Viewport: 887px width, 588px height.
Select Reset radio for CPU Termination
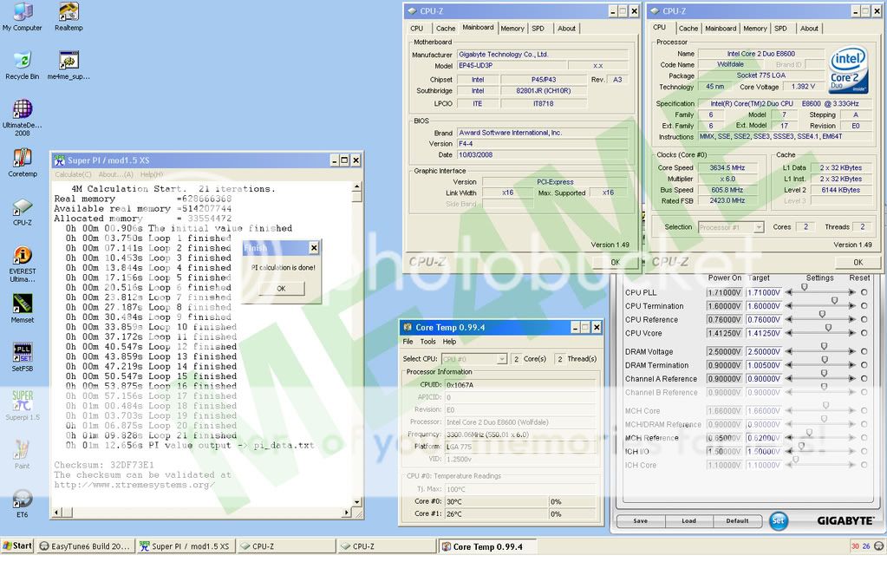pos(864,305)
